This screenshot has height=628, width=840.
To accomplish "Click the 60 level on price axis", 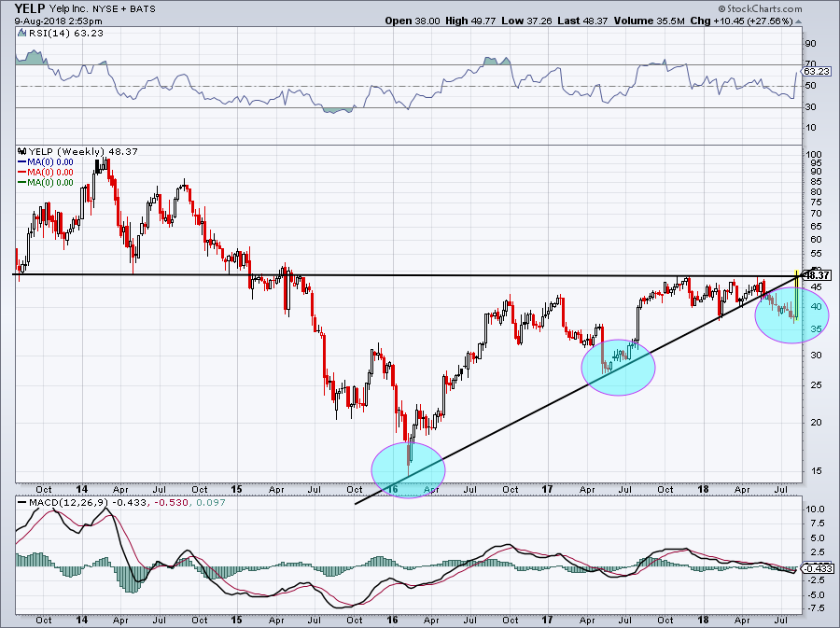I will pyautogui.click(x=816, y=239).
